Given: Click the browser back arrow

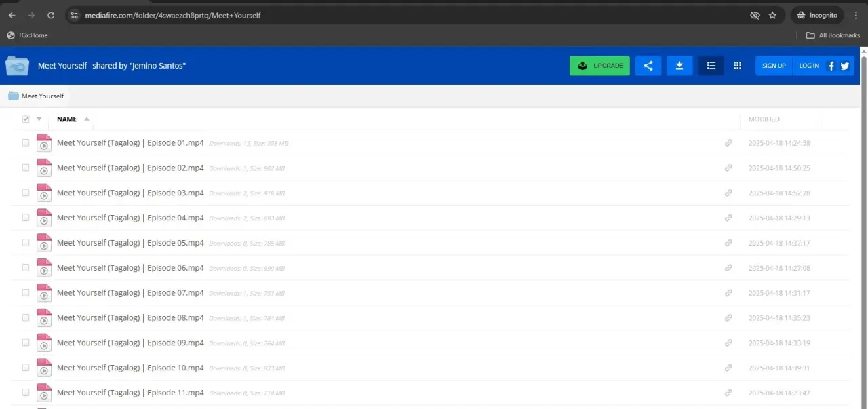Looking at the screenshot, I should click(x=12, y=15).
